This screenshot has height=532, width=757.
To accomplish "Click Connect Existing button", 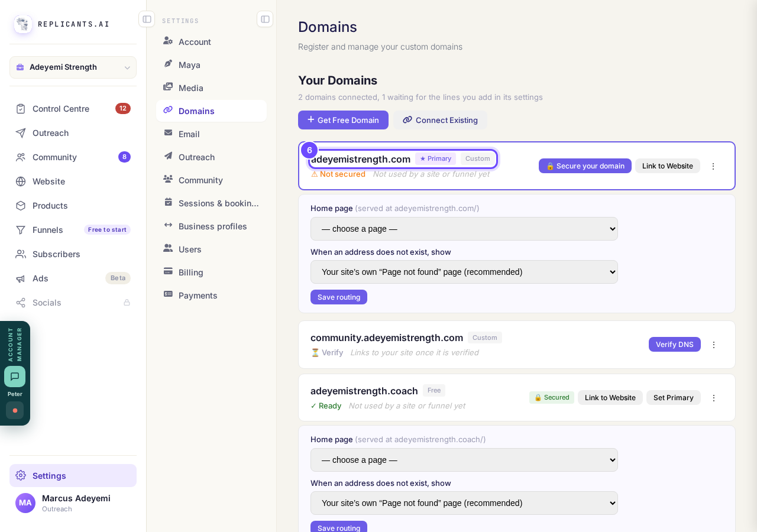I will [x=441, y=120].
